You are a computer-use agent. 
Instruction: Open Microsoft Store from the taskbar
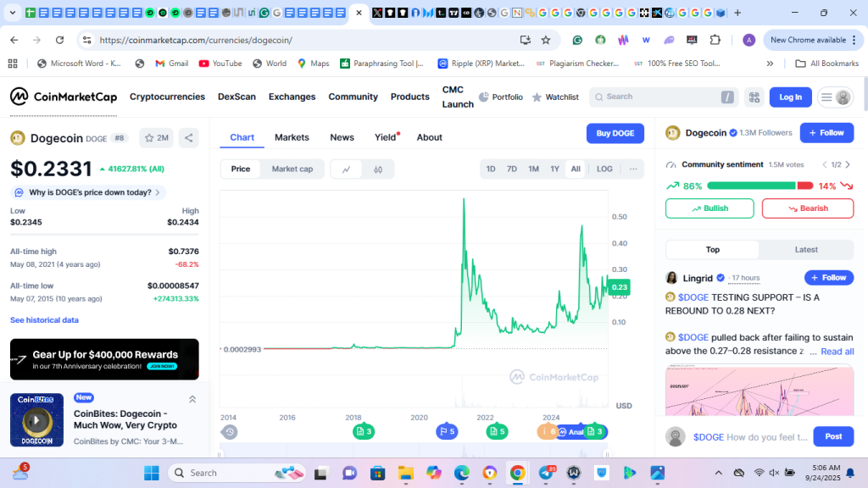(377, 473)
